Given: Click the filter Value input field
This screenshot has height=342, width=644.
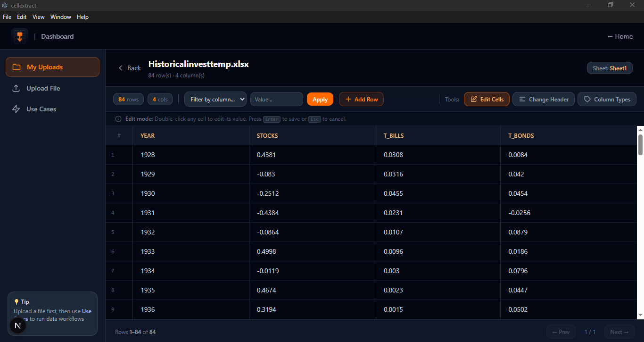Looking at the screenshot, I should (277, 99).
